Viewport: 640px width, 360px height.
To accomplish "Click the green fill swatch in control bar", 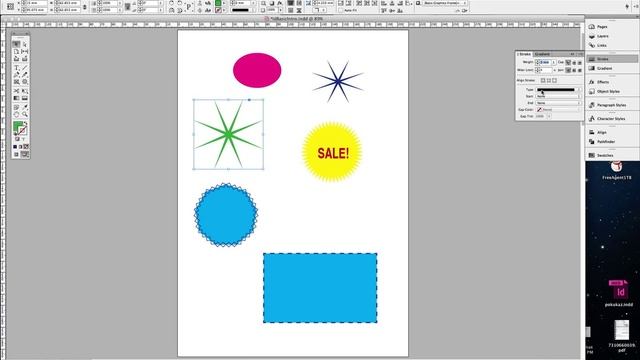I will click(x=218, y=3).
